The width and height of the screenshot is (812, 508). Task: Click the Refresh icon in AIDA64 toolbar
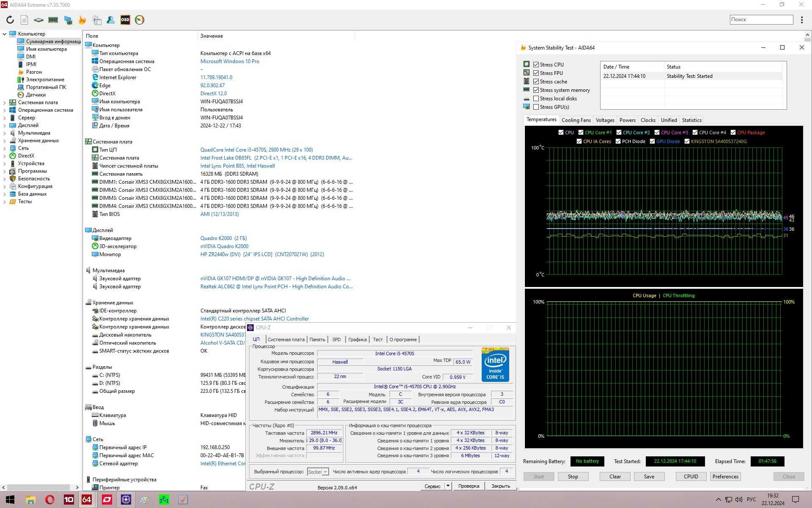tap(10, 19)
